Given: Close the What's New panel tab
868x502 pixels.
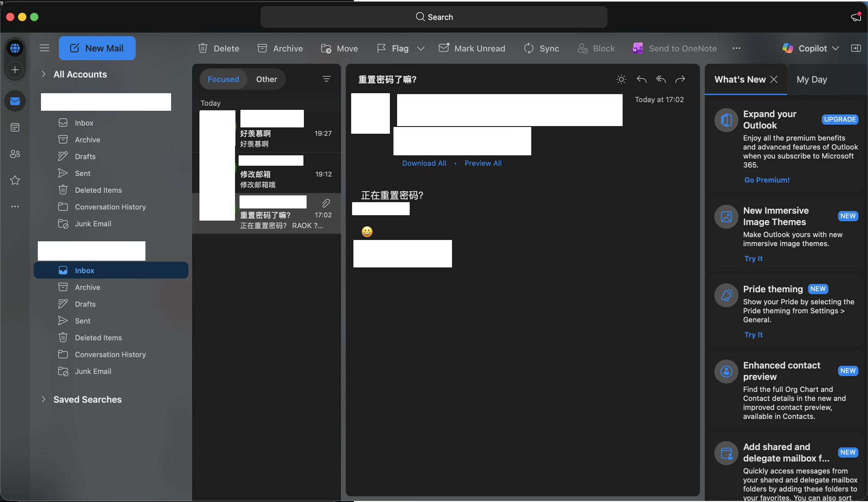Looking at the screenshot, I should pyautogui.click(x=774, y=79).
